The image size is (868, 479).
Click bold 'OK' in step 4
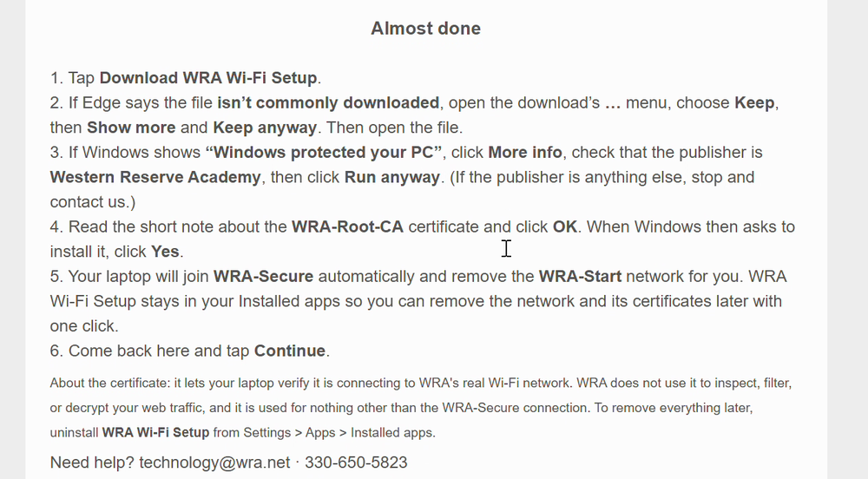point(565,226)
